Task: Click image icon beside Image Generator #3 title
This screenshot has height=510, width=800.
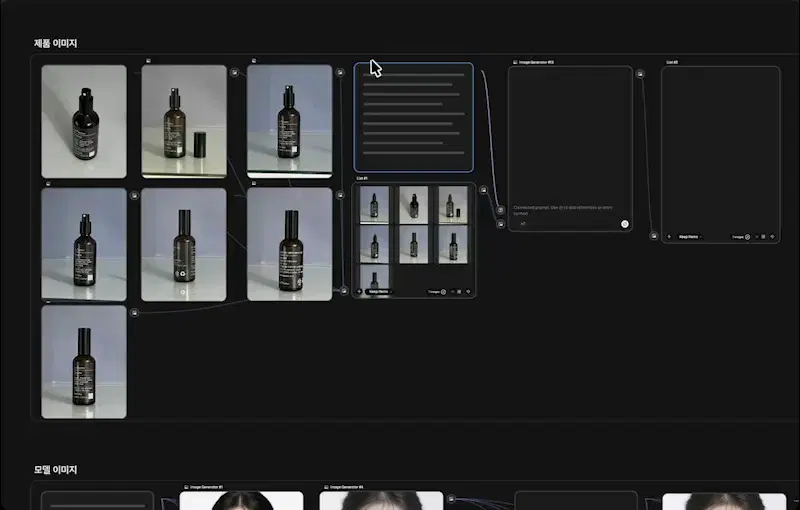Action: (515, 62)
